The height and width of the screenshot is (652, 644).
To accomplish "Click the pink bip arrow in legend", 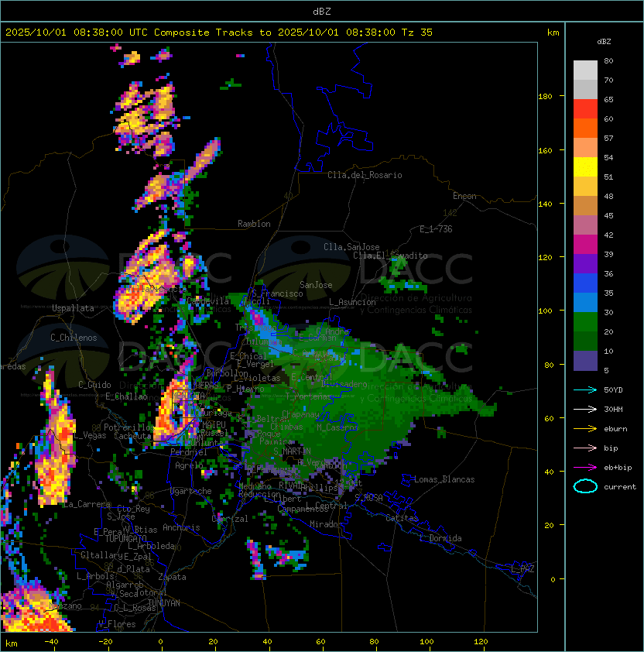I will (585, 448).
